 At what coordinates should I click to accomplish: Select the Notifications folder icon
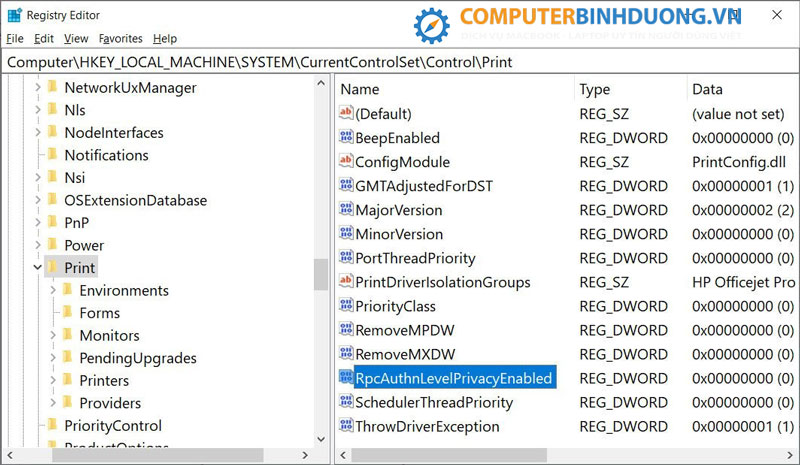tap(53, 154)
